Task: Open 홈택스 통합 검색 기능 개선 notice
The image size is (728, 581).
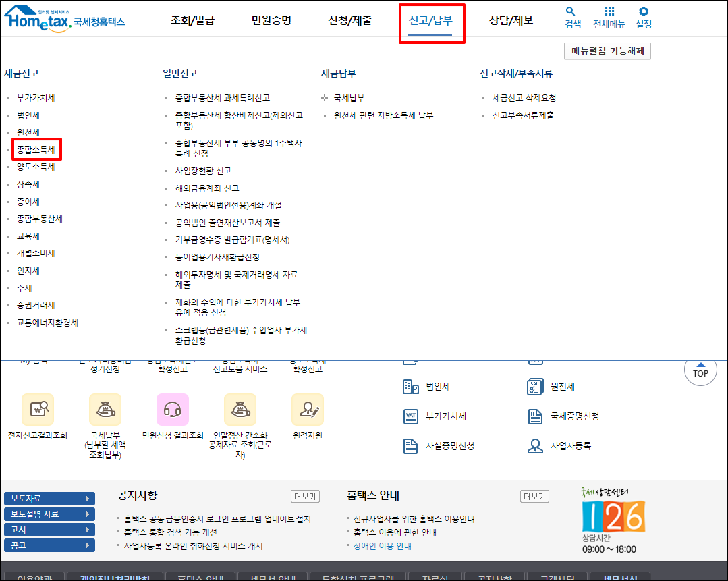Action: pos(171,532)
